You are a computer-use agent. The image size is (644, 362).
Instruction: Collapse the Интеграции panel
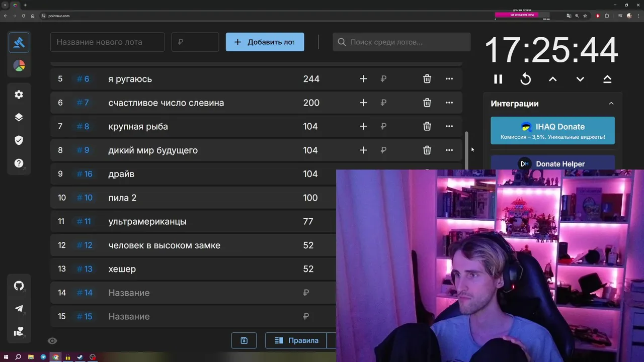point(611,104)
